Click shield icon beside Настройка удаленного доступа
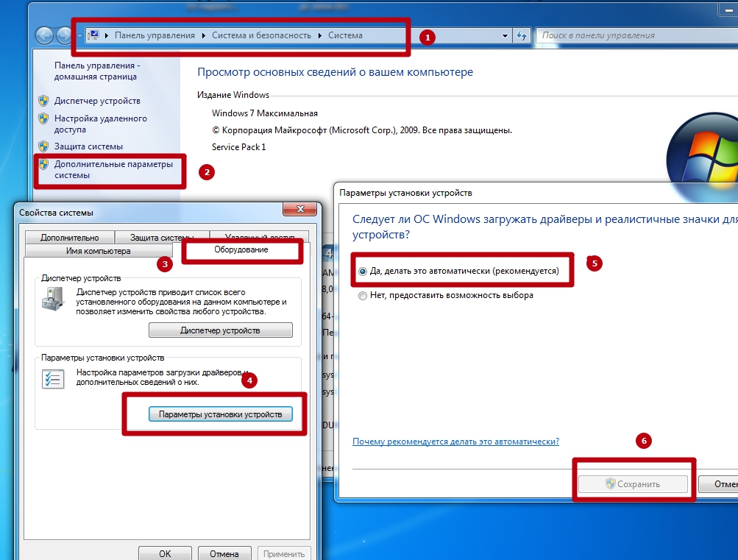The width and height of the screenshot is (738, 560). coord(43,118)
